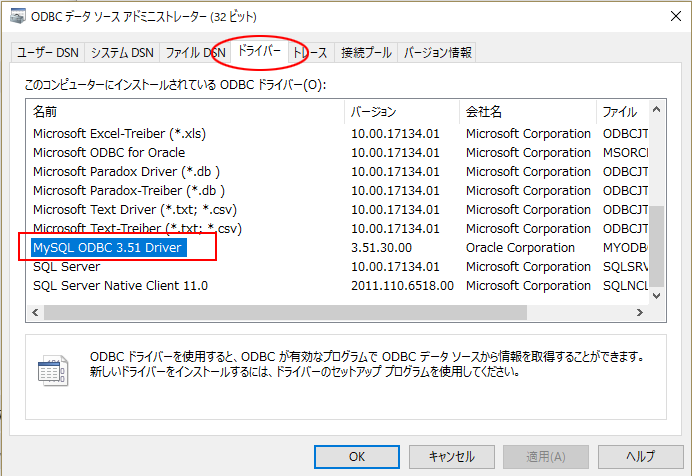Click the ヘルプ button
Image resolution: width=692 pixels, height=476 pixels.
tap(640, 456)
